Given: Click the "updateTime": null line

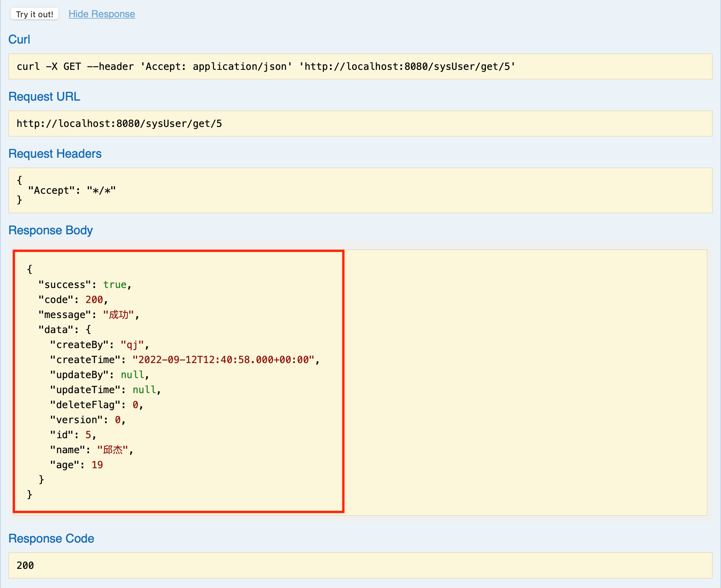Looking at the screenshot, I should (x=105, y=390).
